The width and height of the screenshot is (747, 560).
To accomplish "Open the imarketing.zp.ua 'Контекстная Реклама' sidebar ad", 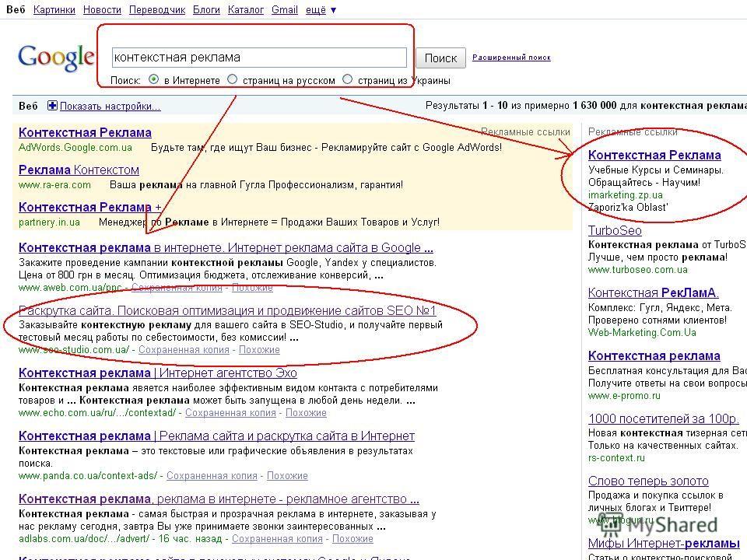I will 654,155.
